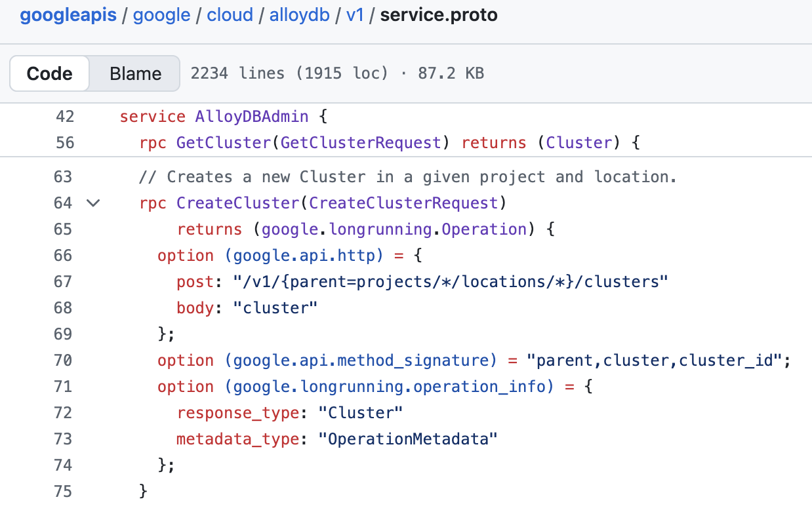Viewport: 812px width, 510px height.
Task: Select line number 70
Action: 63,361
